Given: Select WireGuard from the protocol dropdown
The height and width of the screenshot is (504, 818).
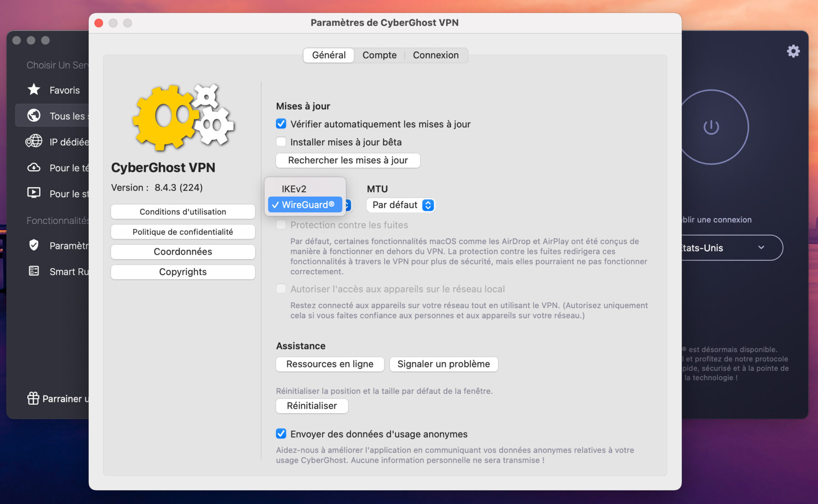Looking at the screenshot, I should coord(305,205).
